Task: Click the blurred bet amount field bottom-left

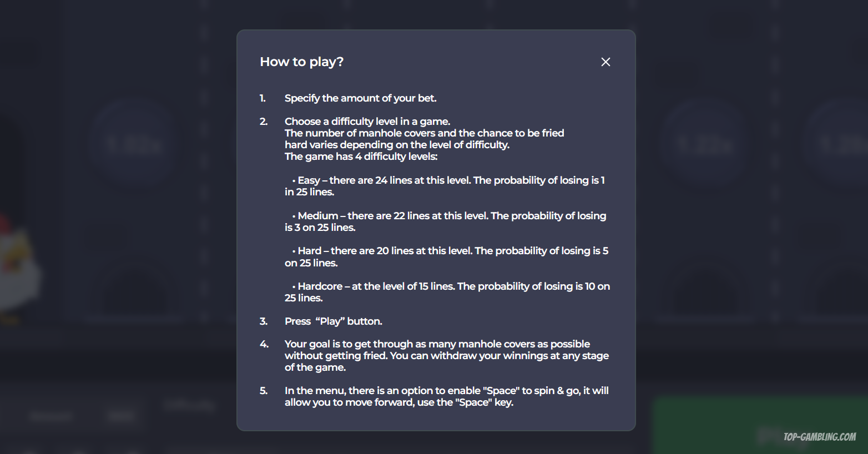Action: (120, 416)
